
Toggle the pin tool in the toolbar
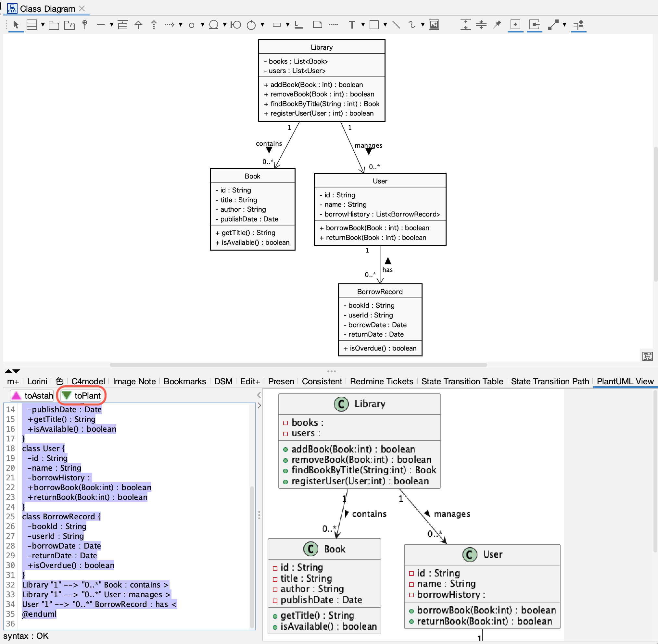tap(497, 25)
